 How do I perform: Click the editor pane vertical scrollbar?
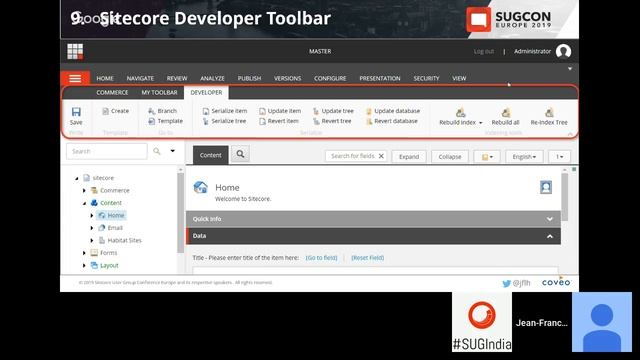point(564,197)
